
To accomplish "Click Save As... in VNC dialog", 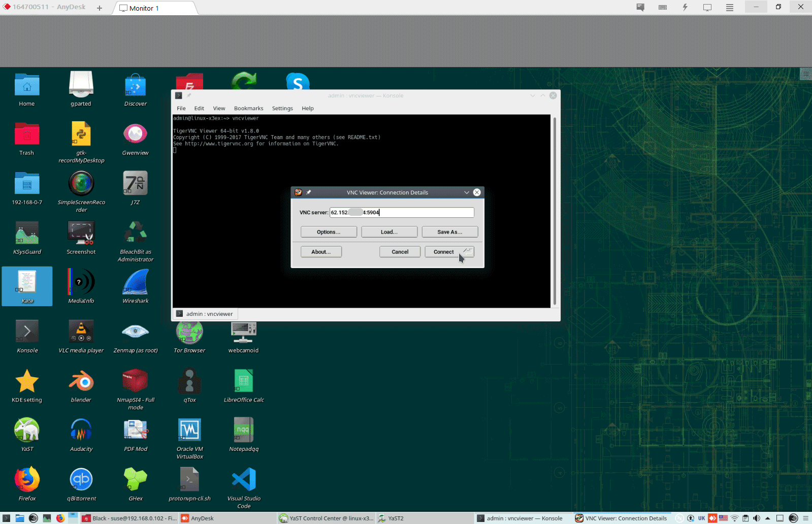I will [449, 232].
